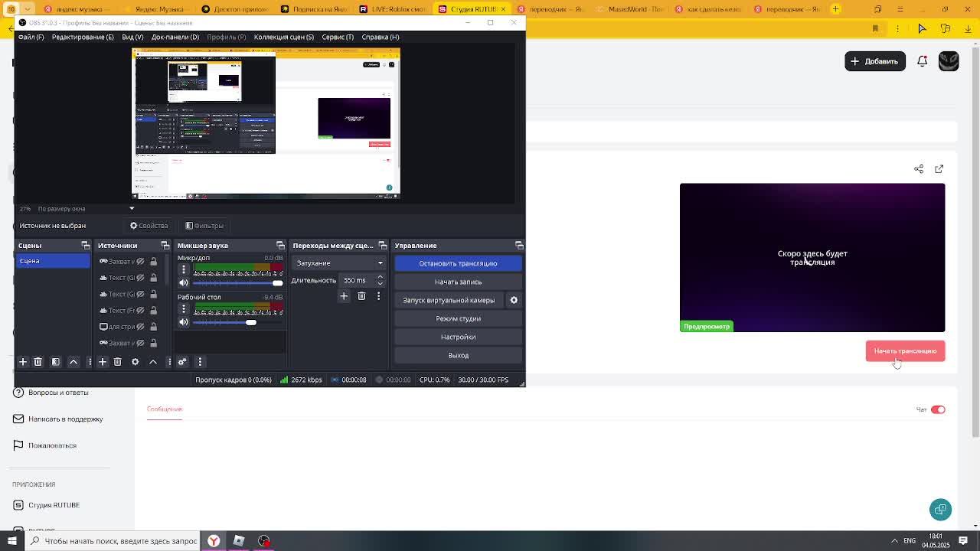This screenshot has height=551, width=980.
Task: Open advanced audio properties gears icon
Action: click(x=182, y=362)
